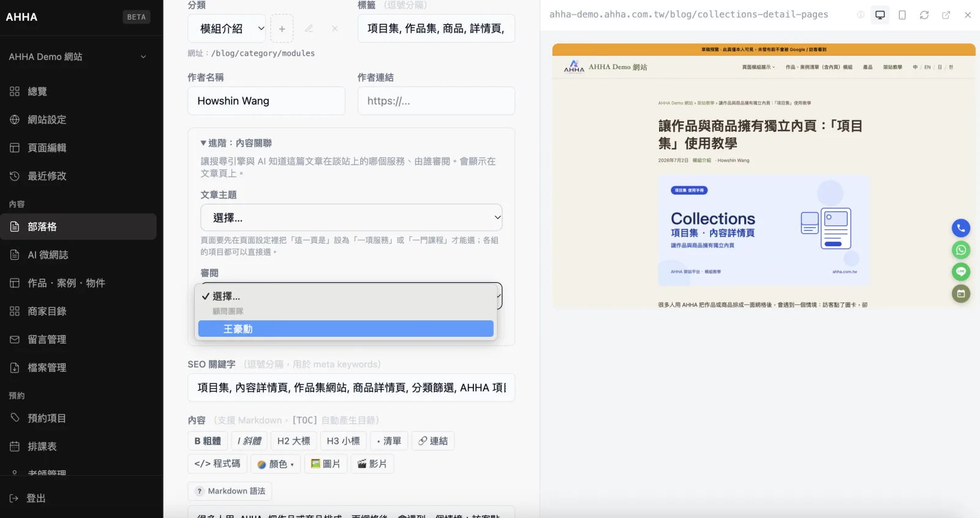Click phone contact floating button
Image resolution: width=980 pixels, height=518 pixels.
coord(961,228)
